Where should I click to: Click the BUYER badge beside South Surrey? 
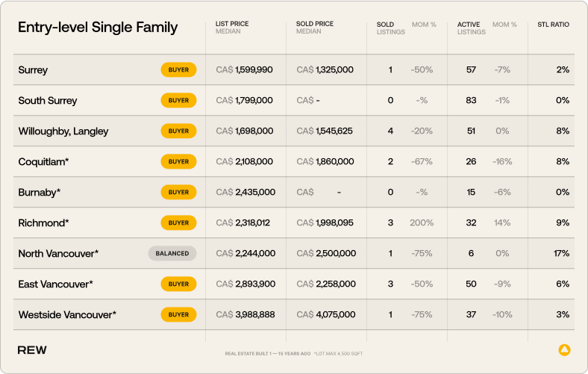tap(178, 101)
